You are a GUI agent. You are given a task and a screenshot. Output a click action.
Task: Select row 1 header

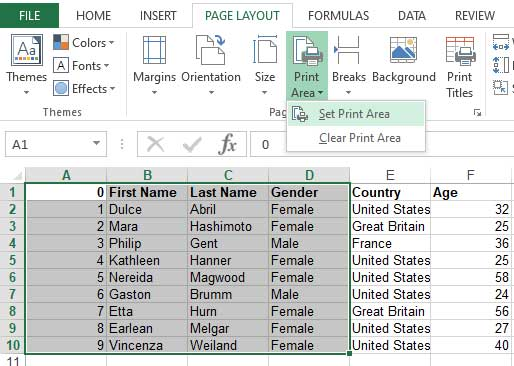[x=12, y=192]
